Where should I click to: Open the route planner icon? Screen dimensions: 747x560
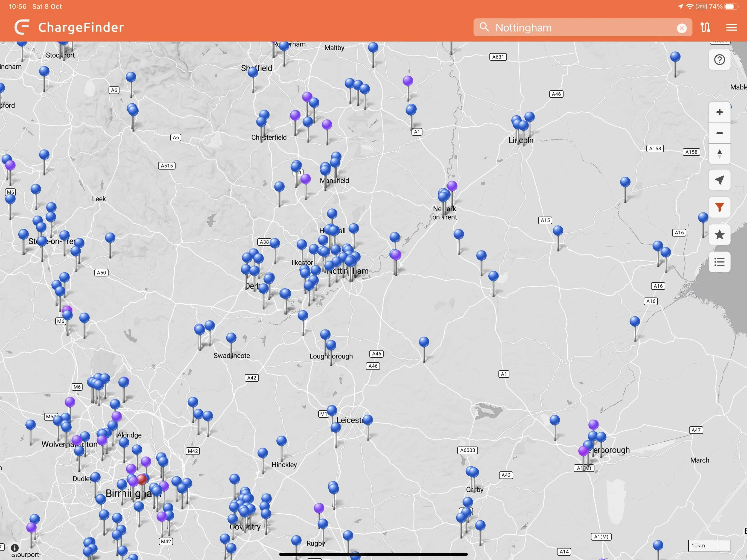705,27
